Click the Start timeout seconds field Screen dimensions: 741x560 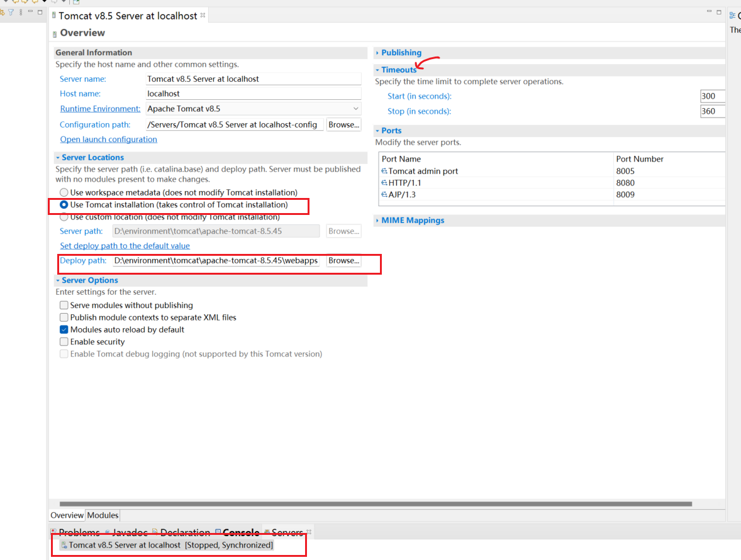tap(713, 96)
